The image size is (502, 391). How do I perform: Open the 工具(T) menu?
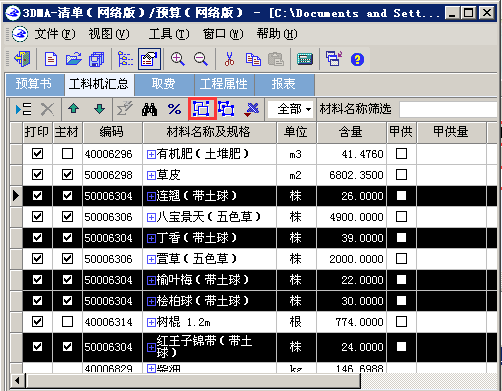pyautogui.click(x=169, y=34)
